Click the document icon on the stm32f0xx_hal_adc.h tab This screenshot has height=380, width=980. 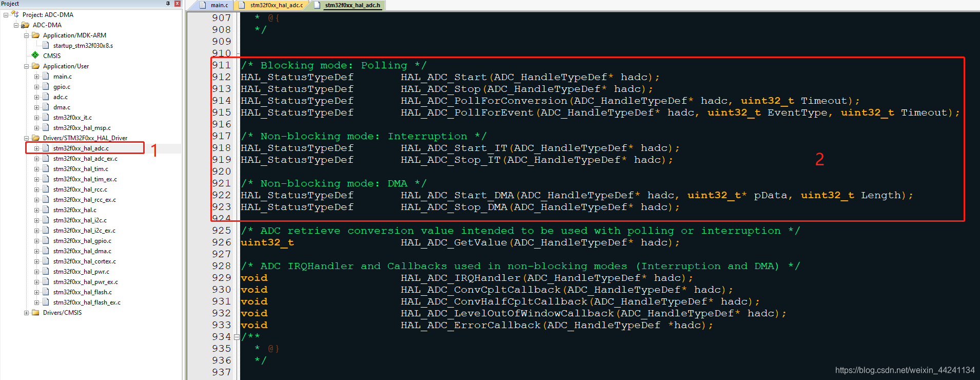coord(317,5)
